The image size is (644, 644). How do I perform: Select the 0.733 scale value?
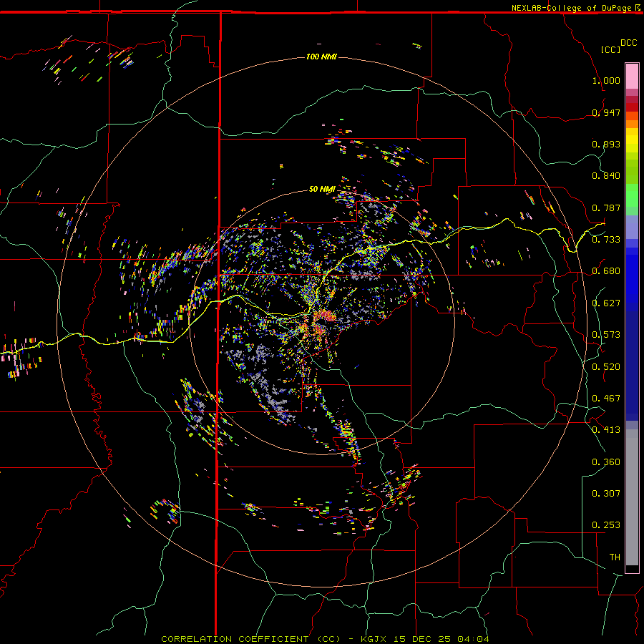pos(606,240)
